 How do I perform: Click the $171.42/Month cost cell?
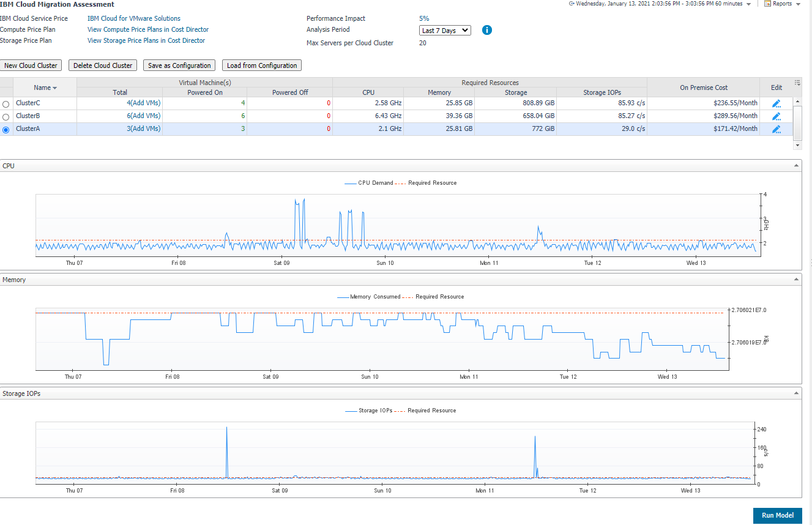704,129
